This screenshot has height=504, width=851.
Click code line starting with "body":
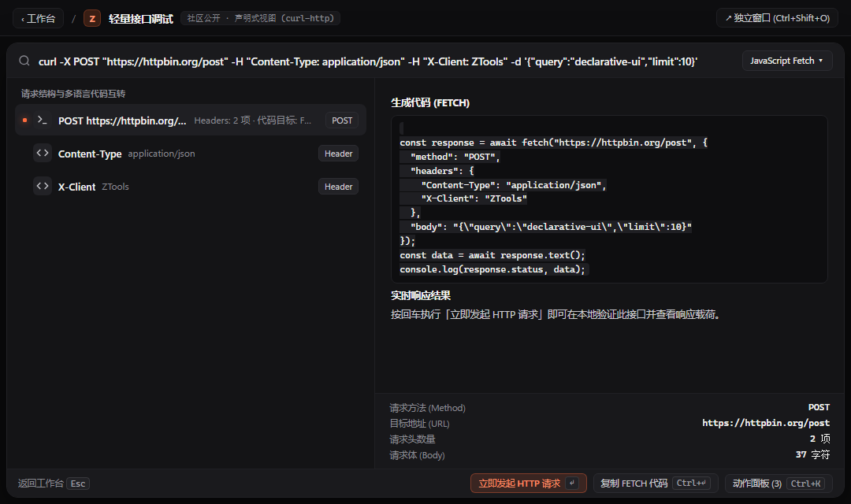click(x=551, y=227)
